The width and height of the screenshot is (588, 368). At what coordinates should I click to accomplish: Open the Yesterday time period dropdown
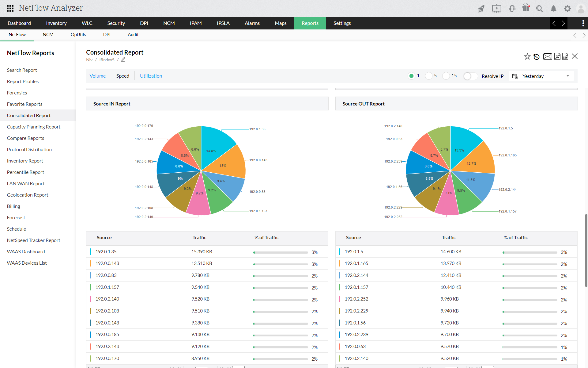tap(541, 76)
